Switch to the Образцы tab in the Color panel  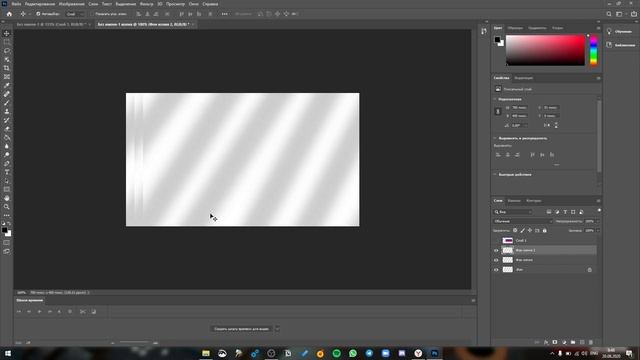pyautogui.click(x=515, y=28)
